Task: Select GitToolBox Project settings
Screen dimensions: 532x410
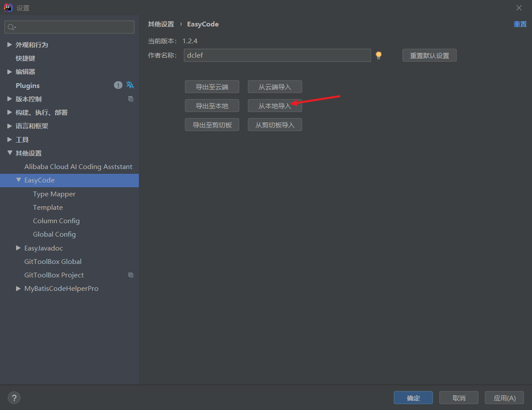Action: [x=54, y=275]
